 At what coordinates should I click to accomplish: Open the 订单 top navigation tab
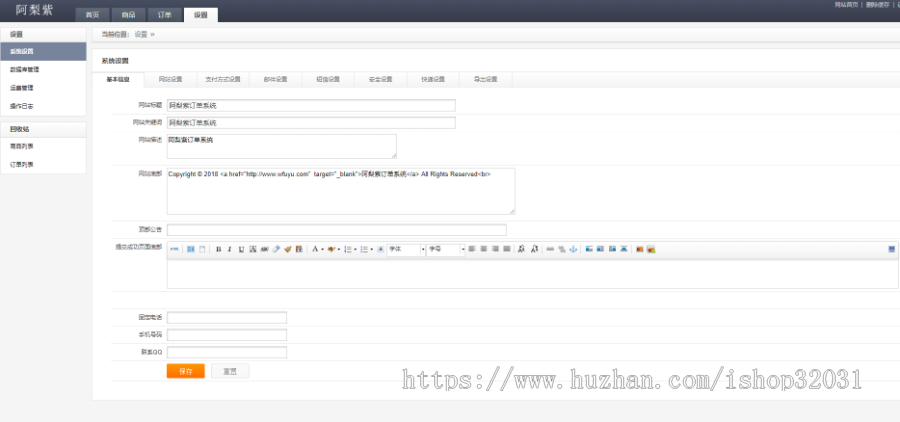(x=164, y=15)
